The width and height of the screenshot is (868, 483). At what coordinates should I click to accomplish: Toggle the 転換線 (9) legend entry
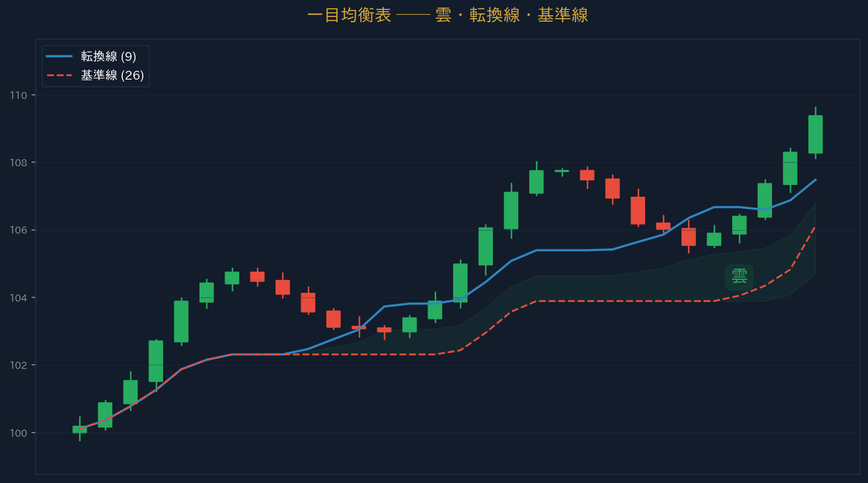[x=108, y=56]
